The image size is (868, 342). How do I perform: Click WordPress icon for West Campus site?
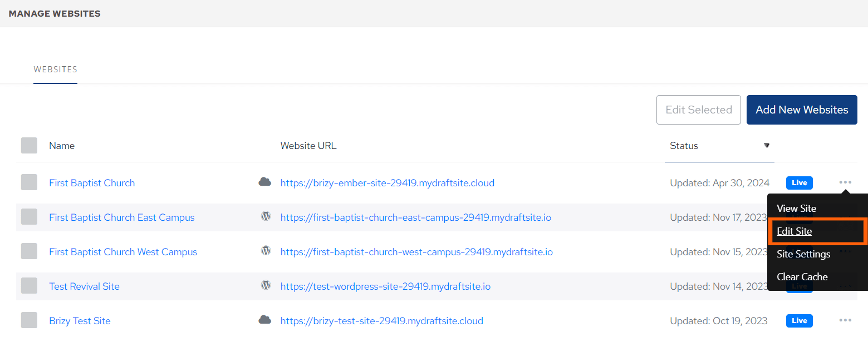point(266,251)
